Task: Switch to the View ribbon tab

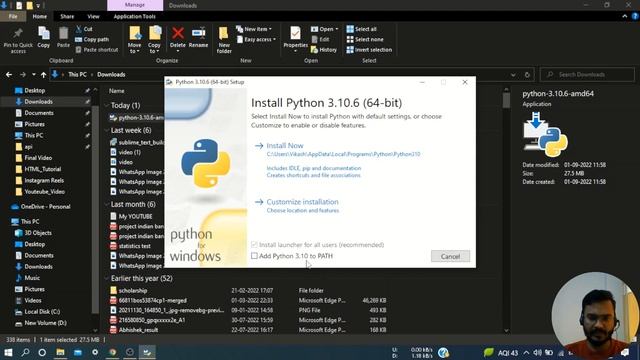Action: click(93, 16)
